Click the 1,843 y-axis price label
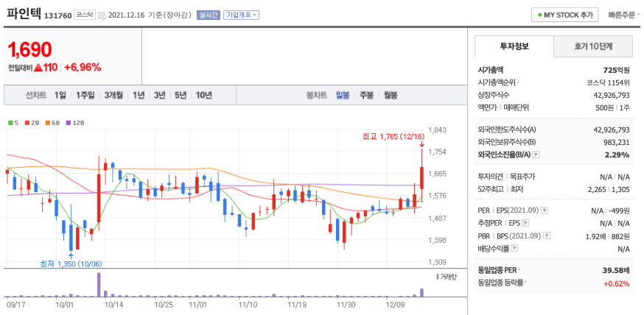 coord(437,130)
